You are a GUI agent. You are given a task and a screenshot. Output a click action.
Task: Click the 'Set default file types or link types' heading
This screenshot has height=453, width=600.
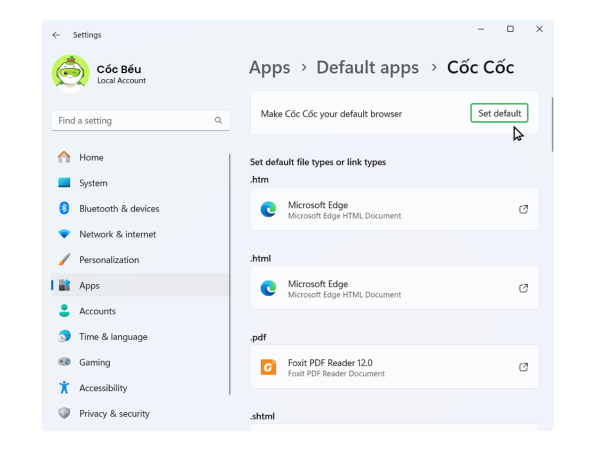tap(318, 162)
